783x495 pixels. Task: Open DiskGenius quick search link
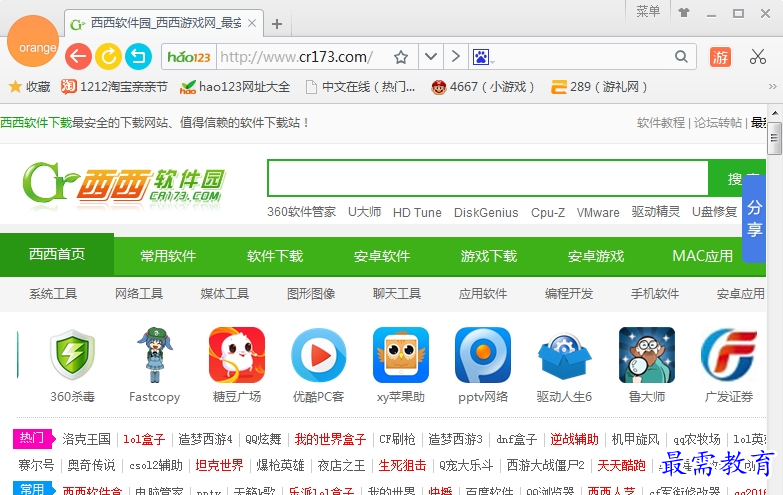point(486,213)
